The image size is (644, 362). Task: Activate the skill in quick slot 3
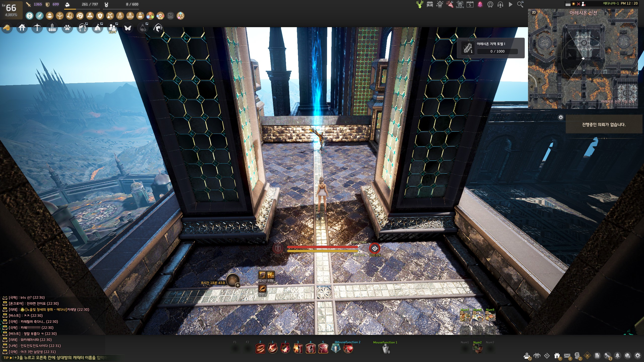pos(298,348)
